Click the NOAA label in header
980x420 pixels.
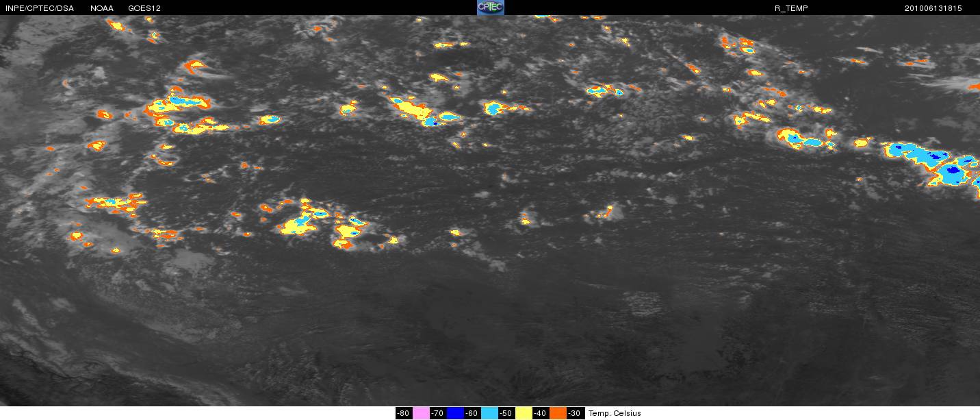[102, 8]
